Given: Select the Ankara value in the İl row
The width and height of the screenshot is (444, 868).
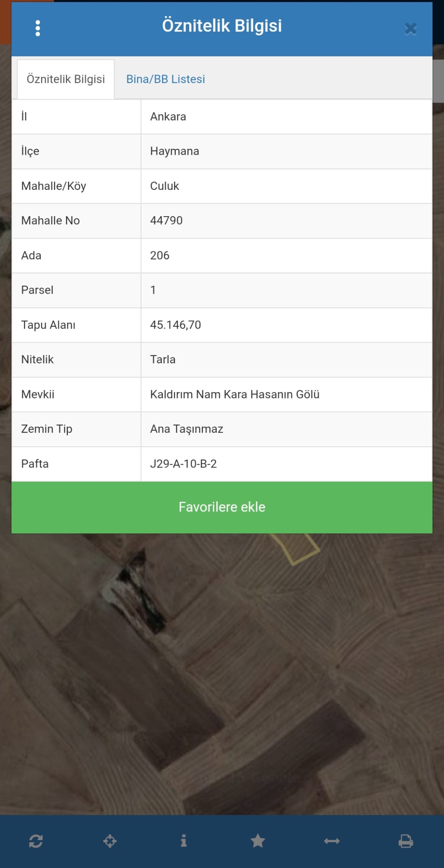Looking at the screenshot, I should point(168,117).
